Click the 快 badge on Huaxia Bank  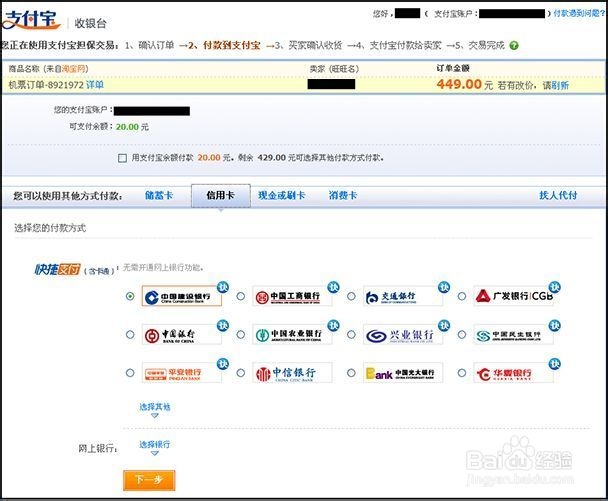554,364
